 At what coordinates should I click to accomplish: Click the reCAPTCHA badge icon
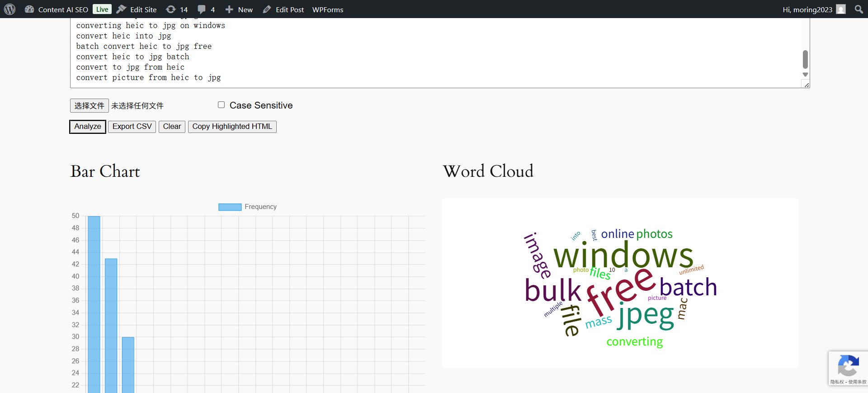click(x=848, y=366)
